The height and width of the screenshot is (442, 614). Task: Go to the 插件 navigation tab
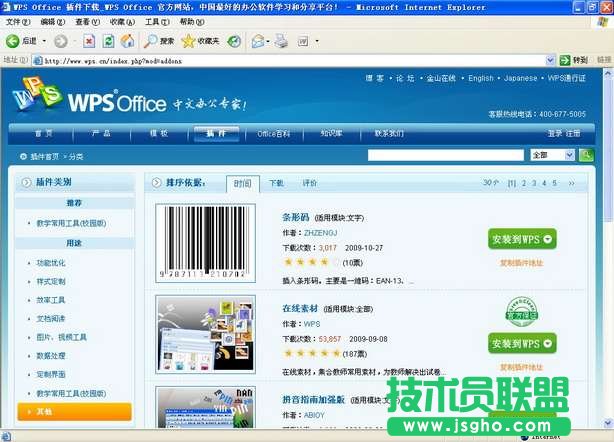click(x=216, y=134)
